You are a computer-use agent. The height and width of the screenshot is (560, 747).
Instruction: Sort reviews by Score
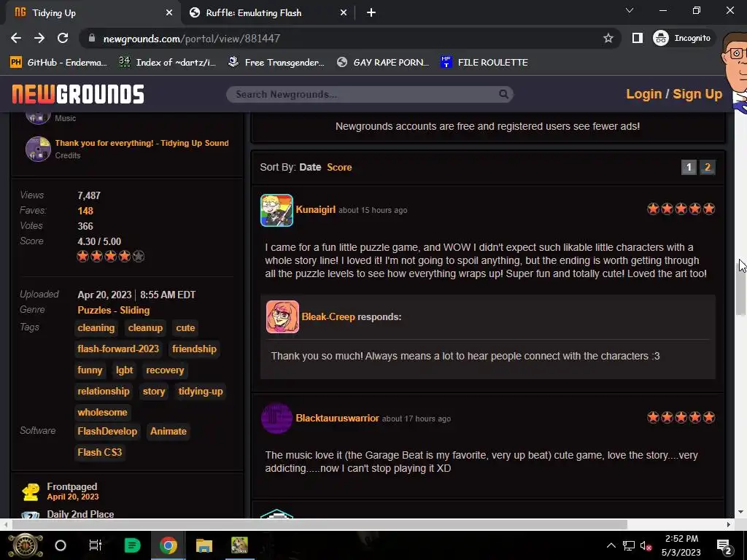339,167
